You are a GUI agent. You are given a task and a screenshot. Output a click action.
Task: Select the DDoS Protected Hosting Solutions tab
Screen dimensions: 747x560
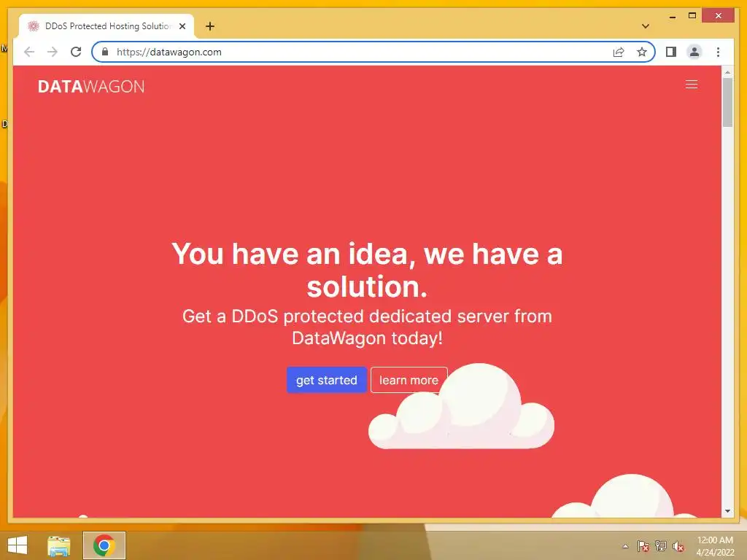(x=107, y=26)
